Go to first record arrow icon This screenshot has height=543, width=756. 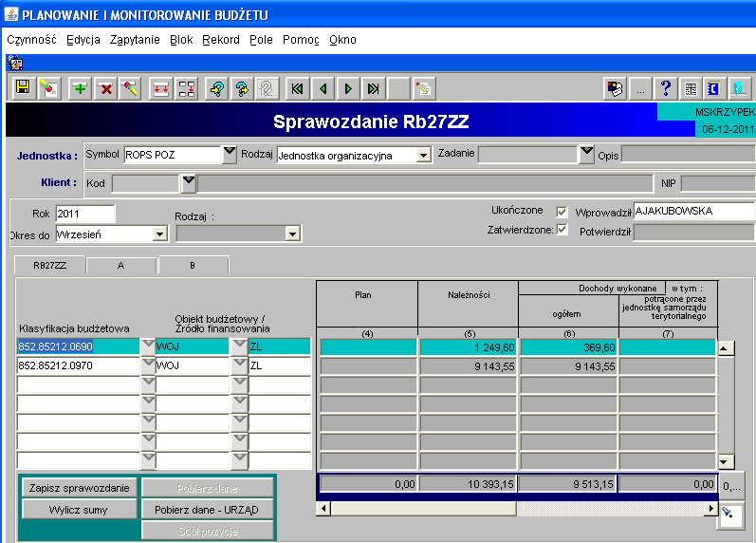298,88
